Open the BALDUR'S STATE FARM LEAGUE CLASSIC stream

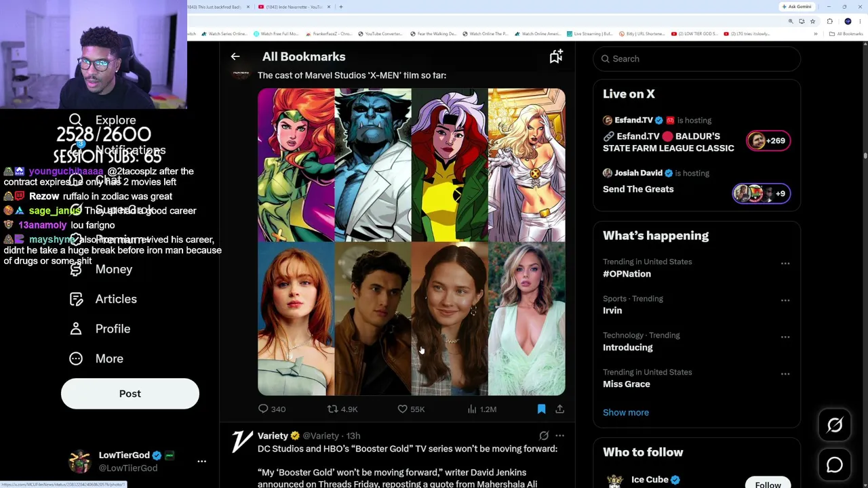[x=669, y=142]
